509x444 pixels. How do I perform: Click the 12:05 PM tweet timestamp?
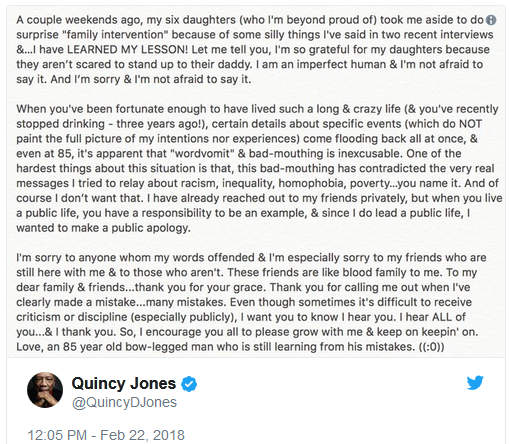coord(57,435)
